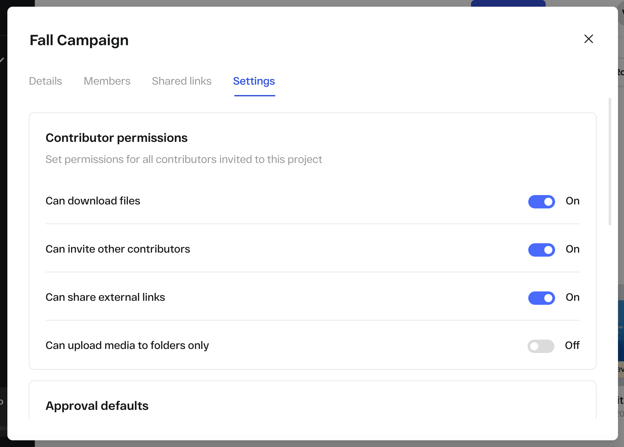Toggle off Can share external links
The height and width of the screenshot is (447, 624).
coord(541,298)
